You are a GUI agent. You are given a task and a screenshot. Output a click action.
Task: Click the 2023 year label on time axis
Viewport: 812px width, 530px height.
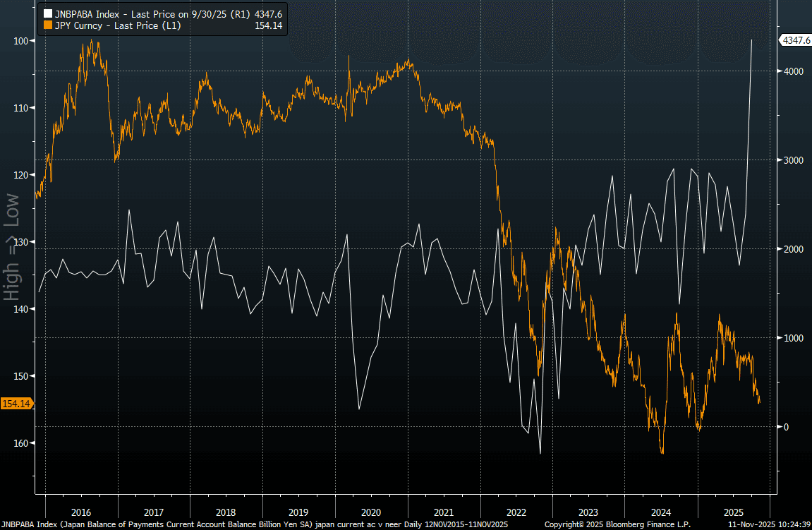[588, 512]
